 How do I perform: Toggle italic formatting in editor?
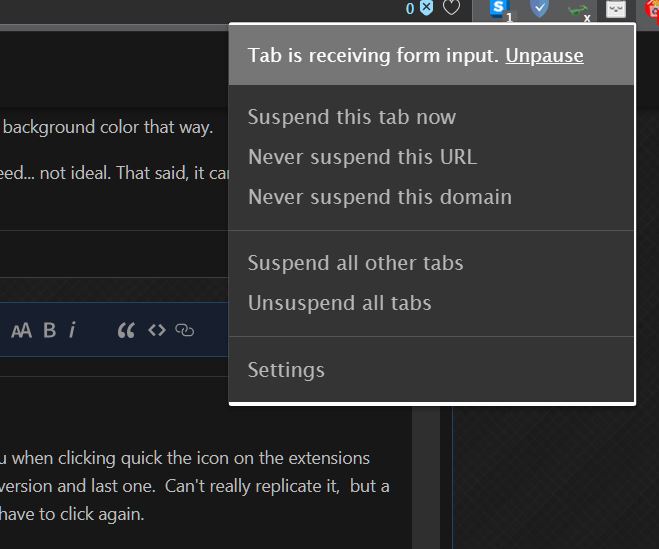click(x=72, y=330)
